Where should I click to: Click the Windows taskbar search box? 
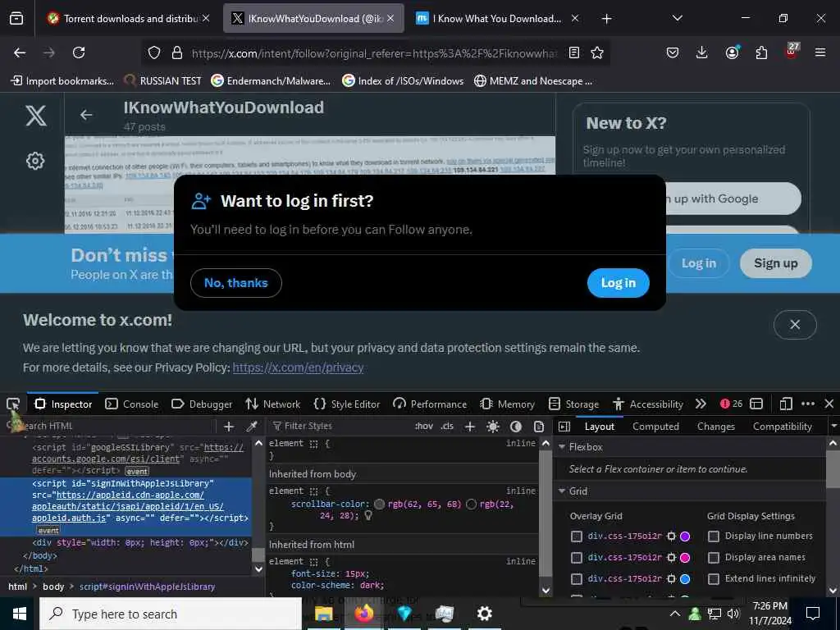click(171, 614)
